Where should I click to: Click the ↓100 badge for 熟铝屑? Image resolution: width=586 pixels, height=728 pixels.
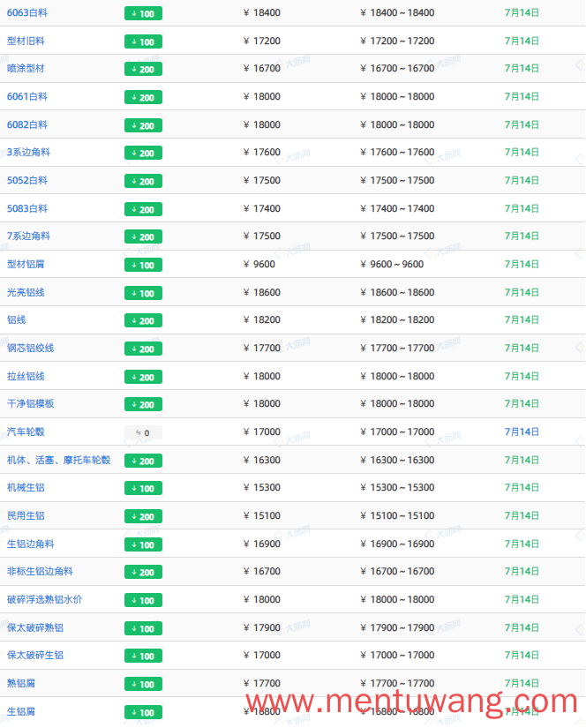143,685
